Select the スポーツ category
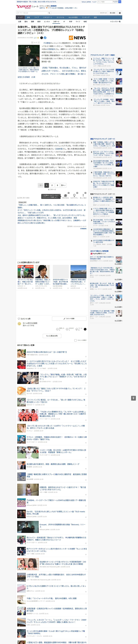Screen dimensions: 138x644 (56, 22)
